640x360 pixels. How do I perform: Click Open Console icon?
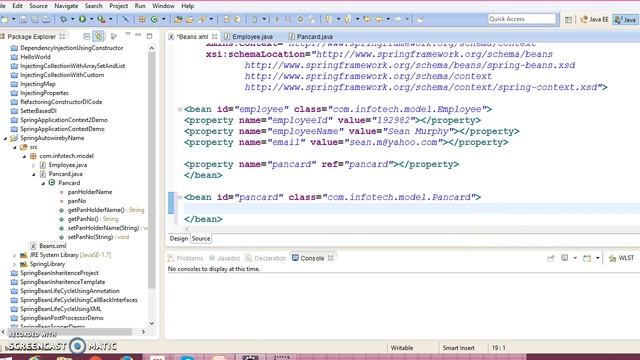pos(587,258)
